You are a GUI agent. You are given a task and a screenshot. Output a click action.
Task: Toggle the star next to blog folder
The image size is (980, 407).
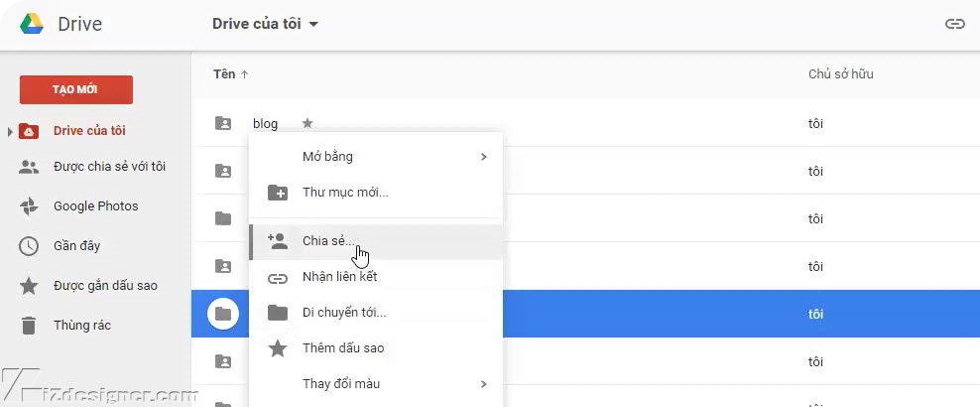coord(307,123)
